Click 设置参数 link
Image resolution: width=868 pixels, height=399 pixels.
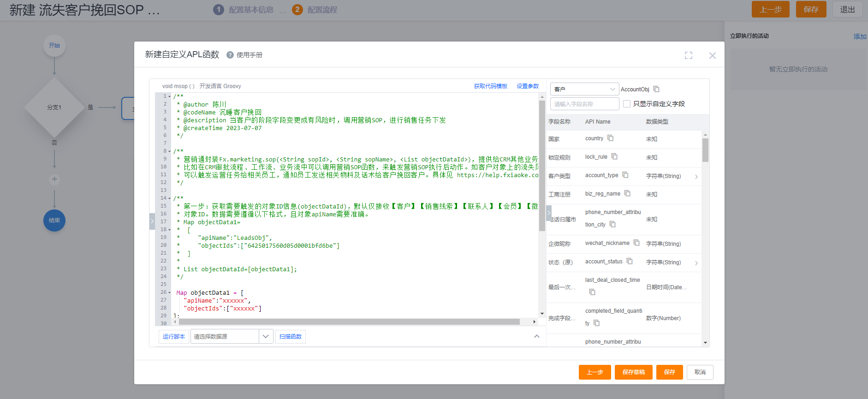point(528,86)
